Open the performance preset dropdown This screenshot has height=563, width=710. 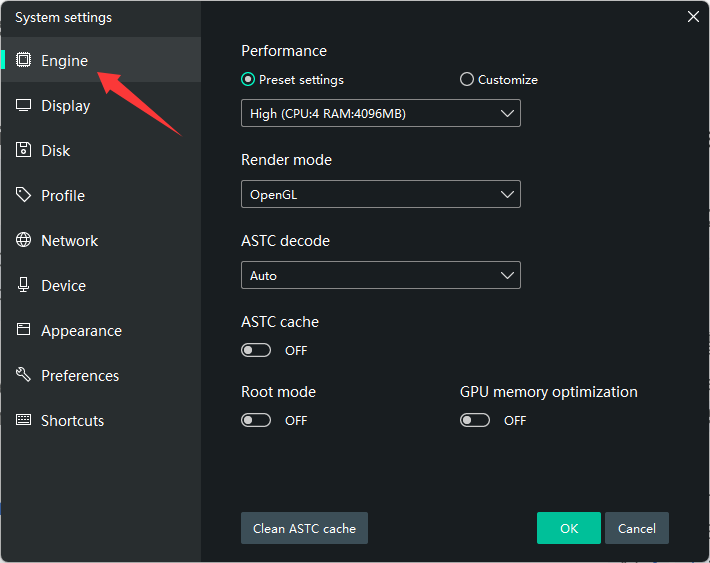coord(380,113)
